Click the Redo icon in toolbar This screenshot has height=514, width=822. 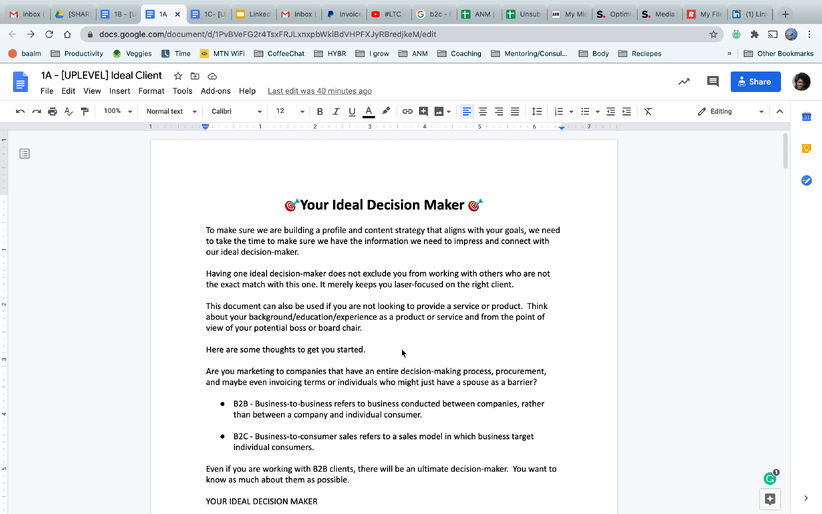click(36, 111)
